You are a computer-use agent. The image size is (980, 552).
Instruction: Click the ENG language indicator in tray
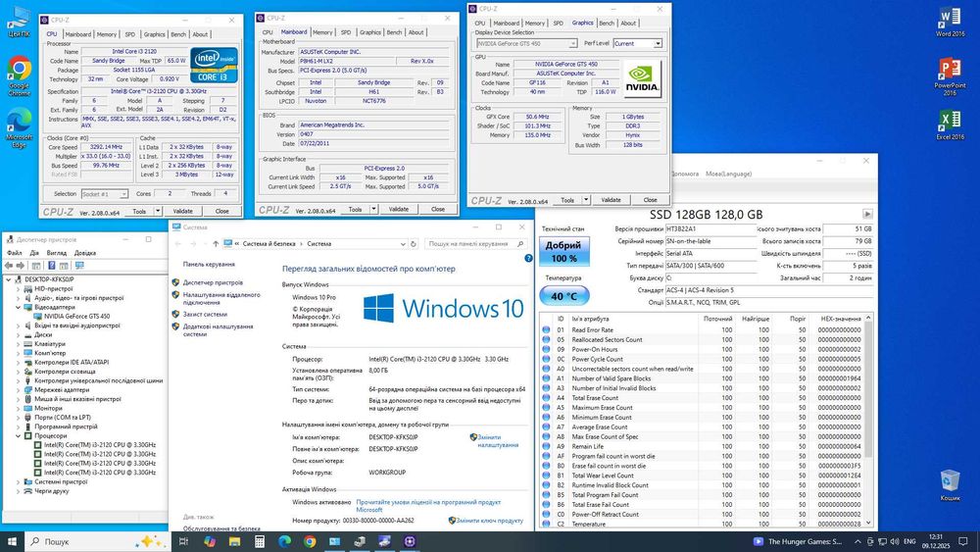(909, 541)
